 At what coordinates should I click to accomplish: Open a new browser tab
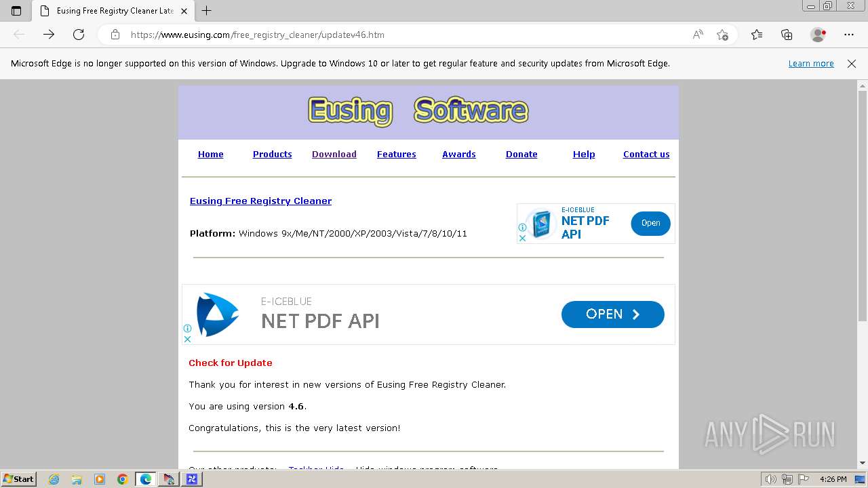(x=207, y=11)
